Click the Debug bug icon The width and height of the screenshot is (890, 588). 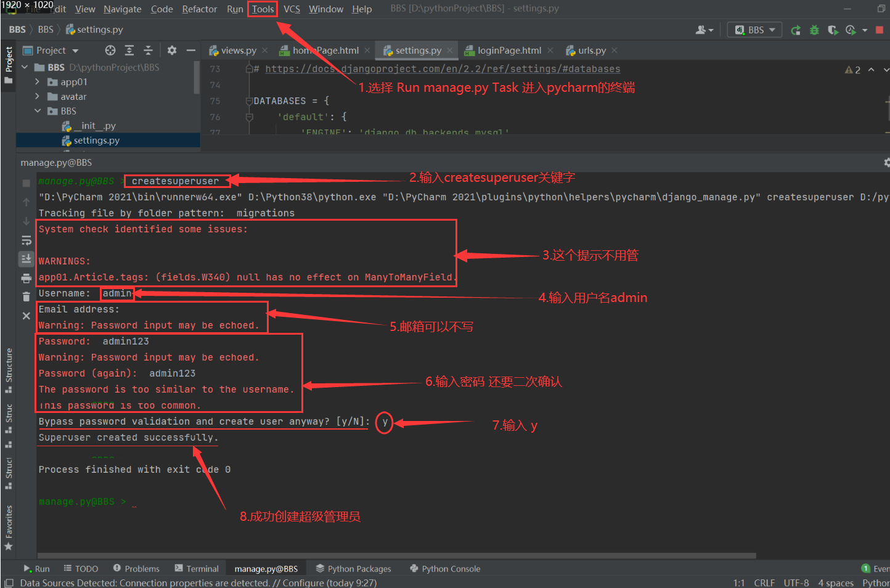pyautogui.click(x=814, y=30)
